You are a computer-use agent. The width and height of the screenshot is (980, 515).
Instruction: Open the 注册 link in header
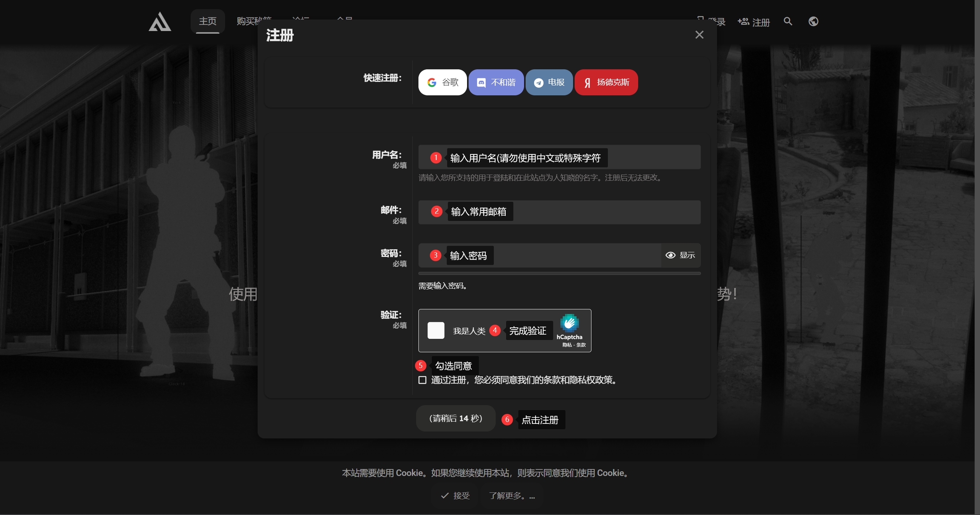[754, 22]
